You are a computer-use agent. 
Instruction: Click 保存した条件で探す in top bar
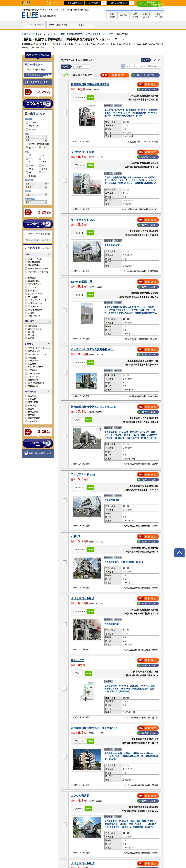click(x=118, y=3)
